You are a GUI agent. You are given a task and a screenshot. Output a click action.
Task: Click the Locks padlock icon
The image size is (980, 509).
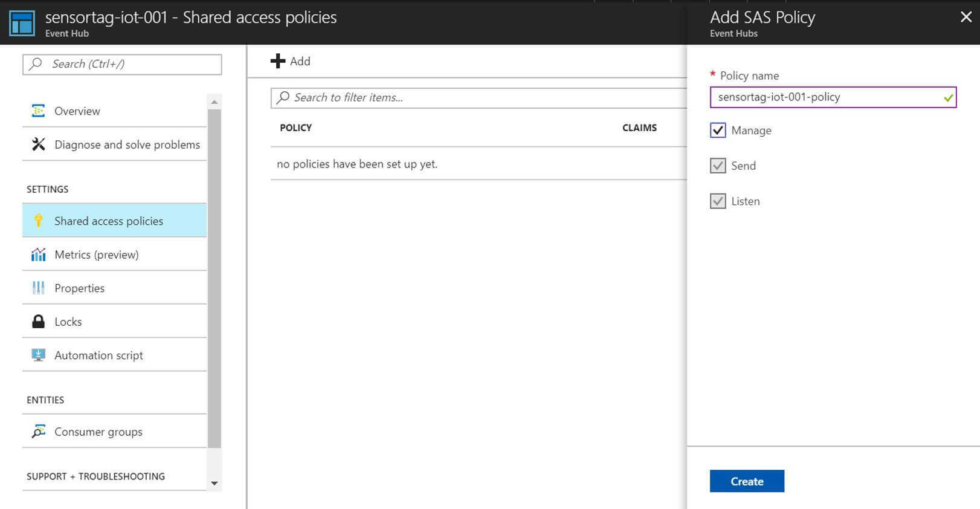[x=38, y=322]
